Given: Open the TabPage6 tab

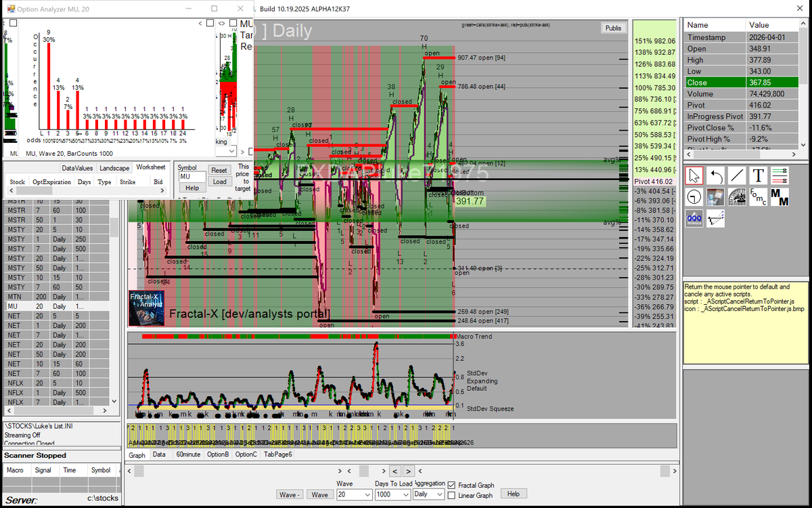Looking at the screenshot, I should 278,454.
